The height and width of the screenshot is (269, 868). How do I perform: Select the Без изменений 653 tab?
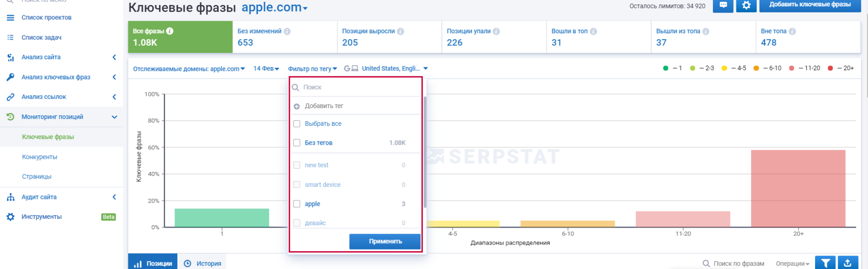(x=285, y=37)
